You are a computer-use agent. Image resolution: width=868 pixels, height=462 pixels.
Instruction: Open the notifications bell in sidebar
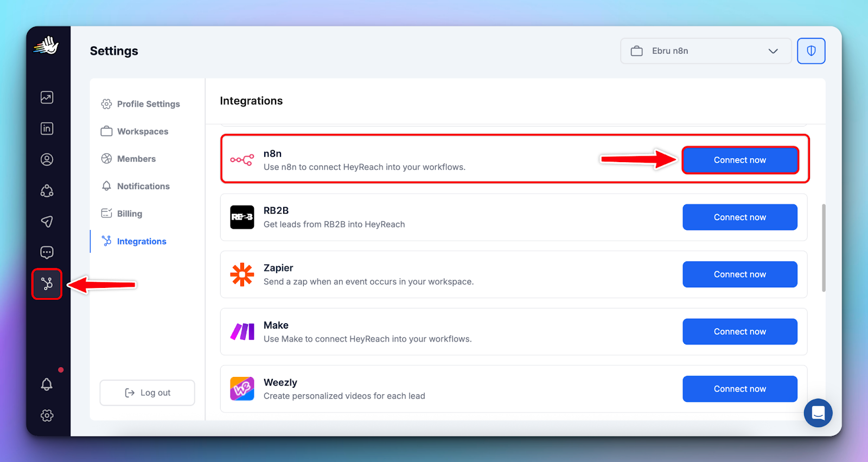[x=47, y=384]
